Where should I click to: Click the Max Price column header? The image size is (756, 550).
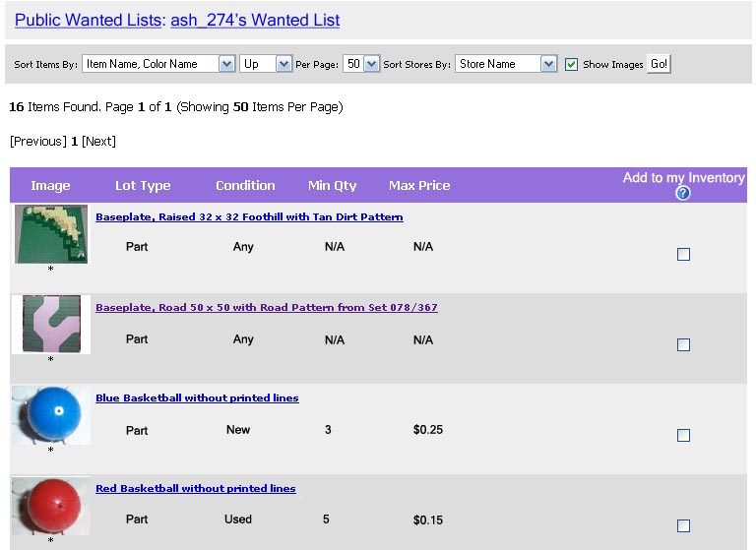419,186
